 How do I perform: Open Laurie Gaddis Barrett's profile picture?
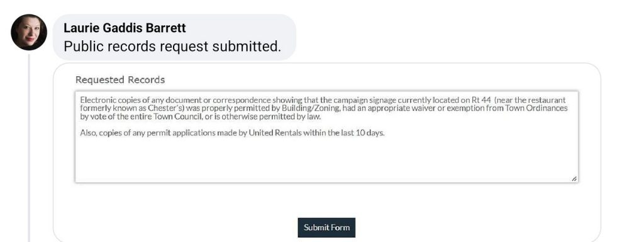pyautogui.click(x=29, y=32)
